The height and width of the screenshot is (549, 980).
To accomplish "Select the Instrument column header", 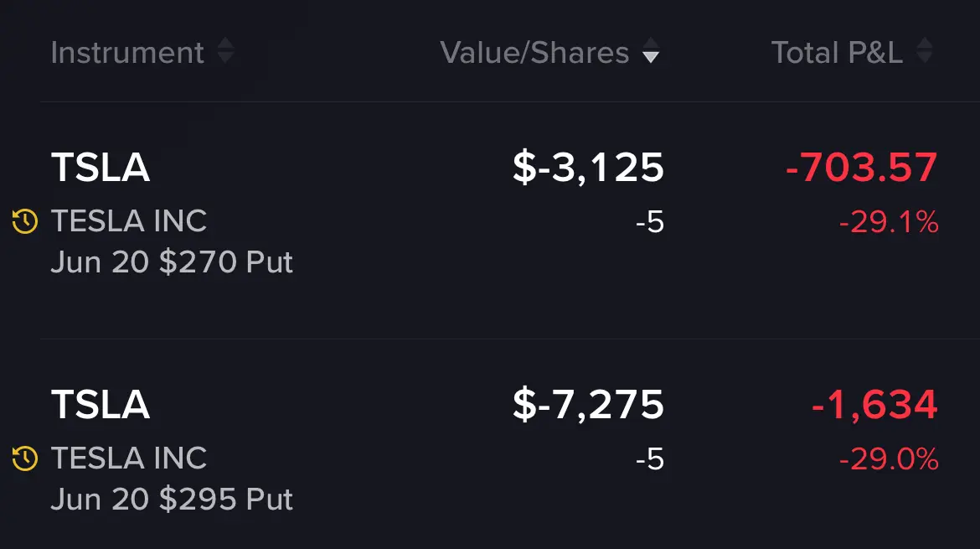I will pos(127,53).
